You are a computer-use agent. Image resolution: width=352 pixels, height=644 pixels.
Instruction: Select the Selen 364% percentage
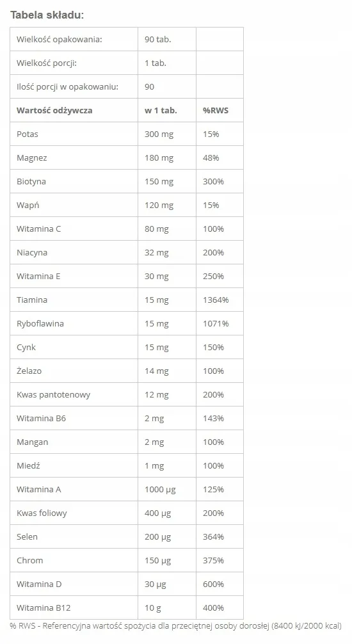[x=213, y=537]
